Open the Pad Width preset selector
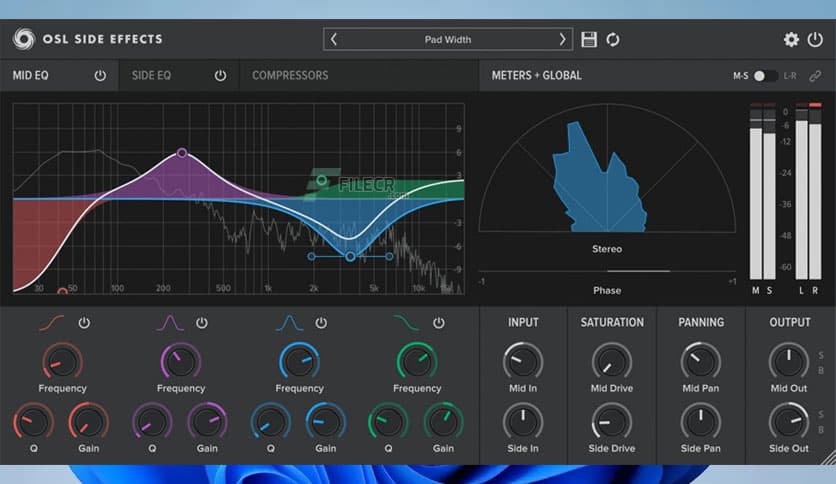This screenshot has width=836, height=484. (x=448, y=39)
